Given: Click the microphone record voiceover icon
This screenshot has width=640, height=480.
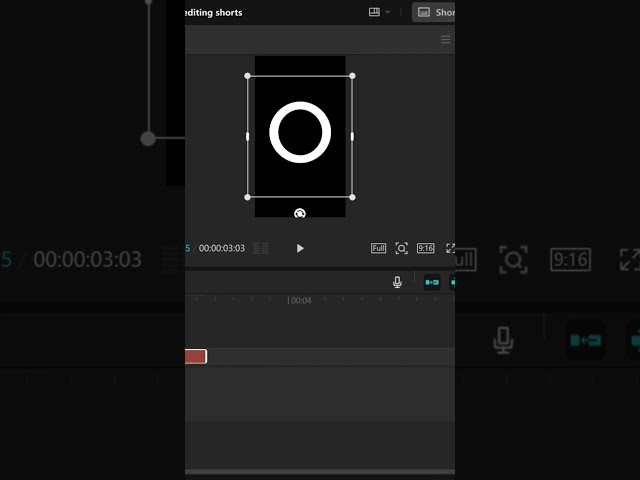Looking at the screenshot, I should [x=397, y=282].
